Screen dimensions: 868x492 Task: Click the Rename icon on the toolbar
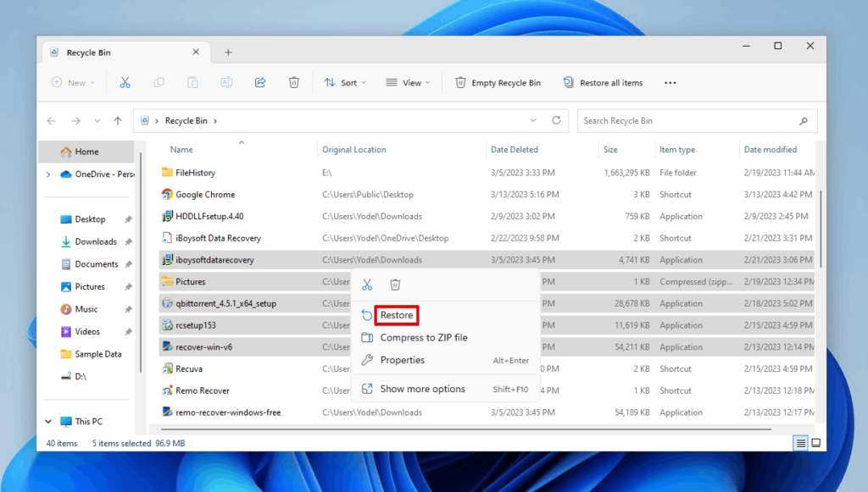226,82
